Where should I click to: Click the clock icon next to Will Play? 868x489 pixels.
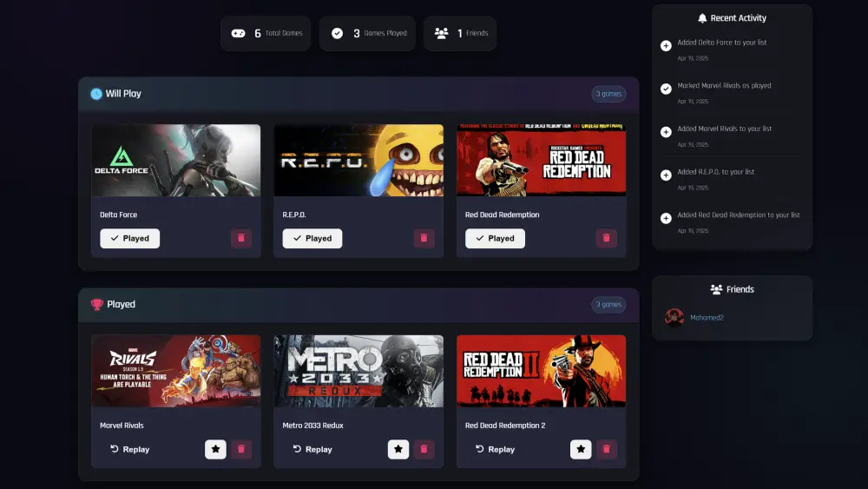pos(96,94)
